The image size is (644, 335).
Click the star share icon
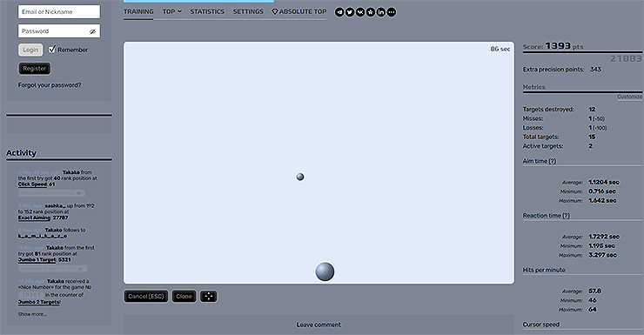[371, 12]
